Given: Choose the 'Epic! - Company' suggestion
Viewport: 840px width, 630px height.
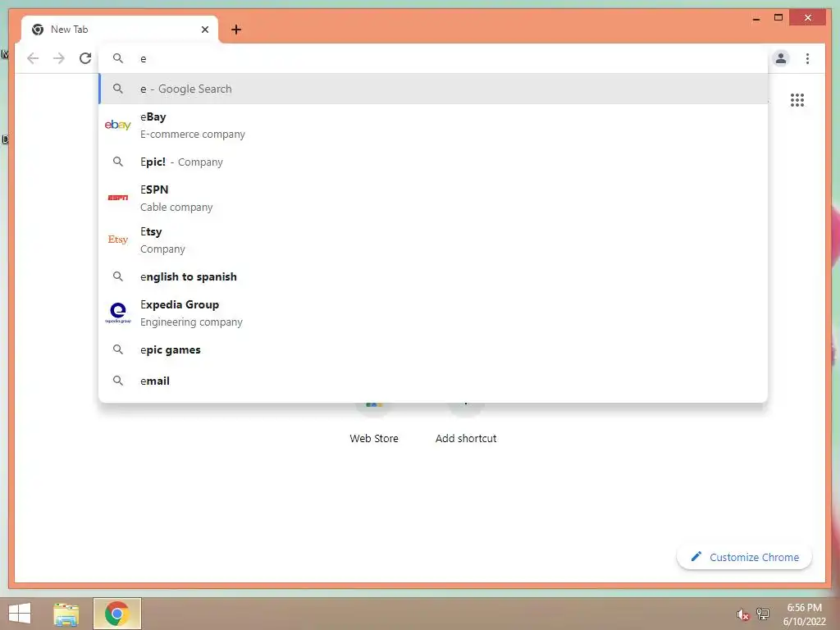Looking at the screenshot, I should 433,162.
